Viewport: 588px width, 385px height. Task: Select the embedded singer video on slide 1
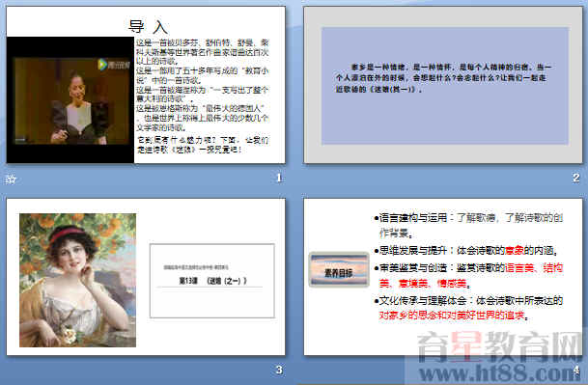(70, 99)
